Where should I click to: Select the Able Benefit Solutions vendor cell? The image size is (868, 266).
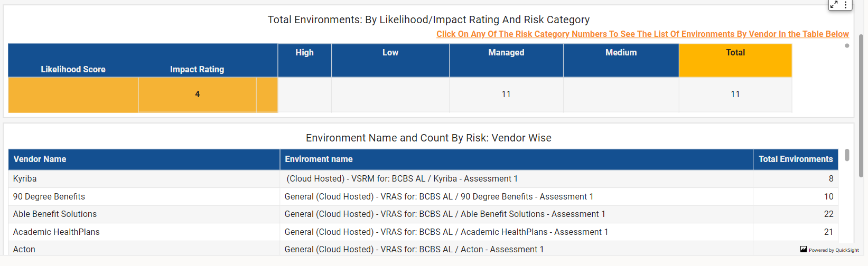click(x=144, y=214)
